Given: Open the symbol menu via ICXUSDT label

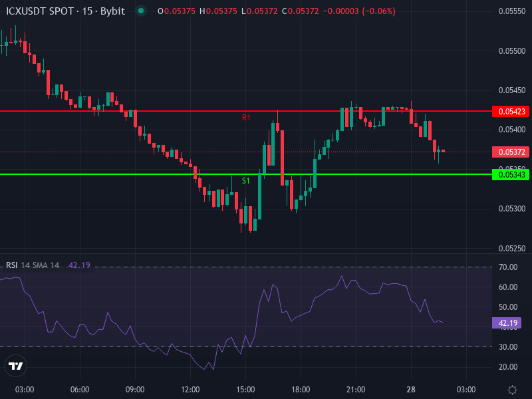Looking at the screenshot, I should 27,11.
